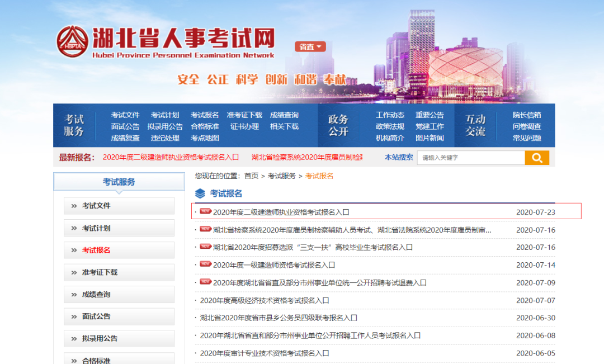604x364 pixels.
Task: Select 成绩查询 in the left sidebar
Action: coord(119,294)
